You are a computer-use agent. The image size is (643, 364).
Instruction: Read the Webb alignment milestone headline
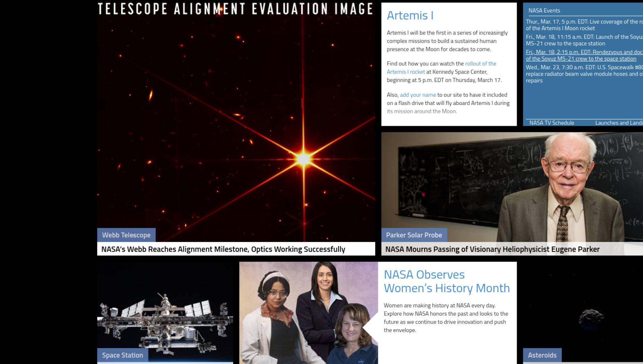(x=223, y=249)
